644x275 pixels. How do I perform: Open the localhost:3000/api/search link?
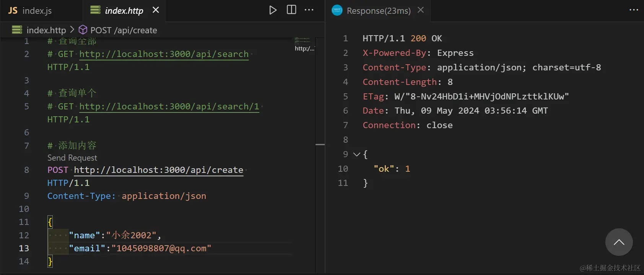tap(164, 54)
